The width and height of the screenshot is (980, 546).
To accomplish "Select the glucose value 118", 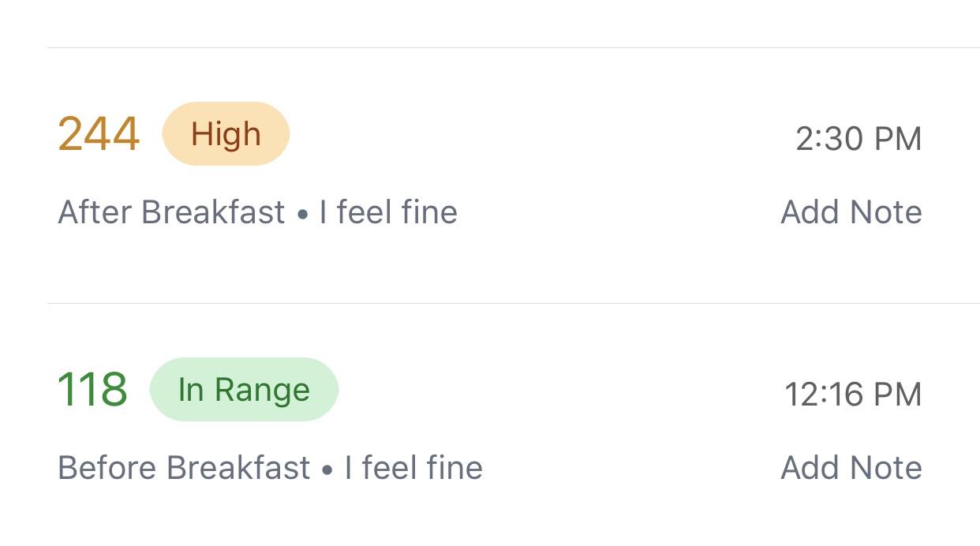I will (94, 387).
